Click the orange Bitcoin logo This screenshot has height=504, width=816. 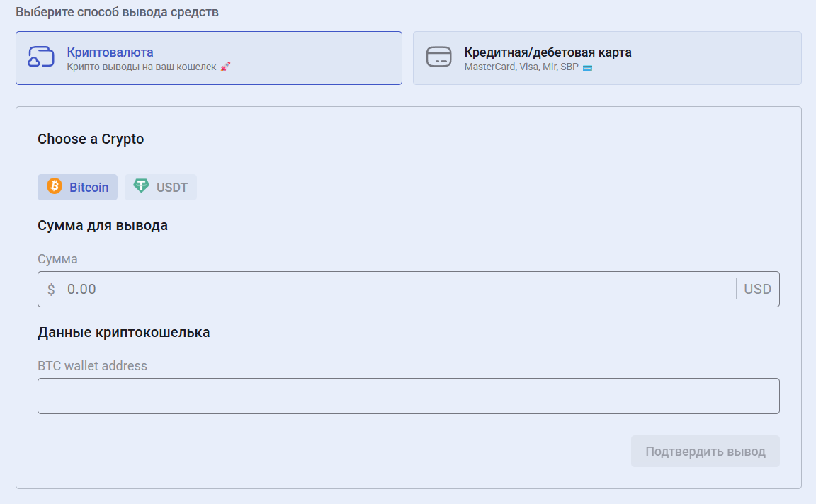(x=55, y=186)
